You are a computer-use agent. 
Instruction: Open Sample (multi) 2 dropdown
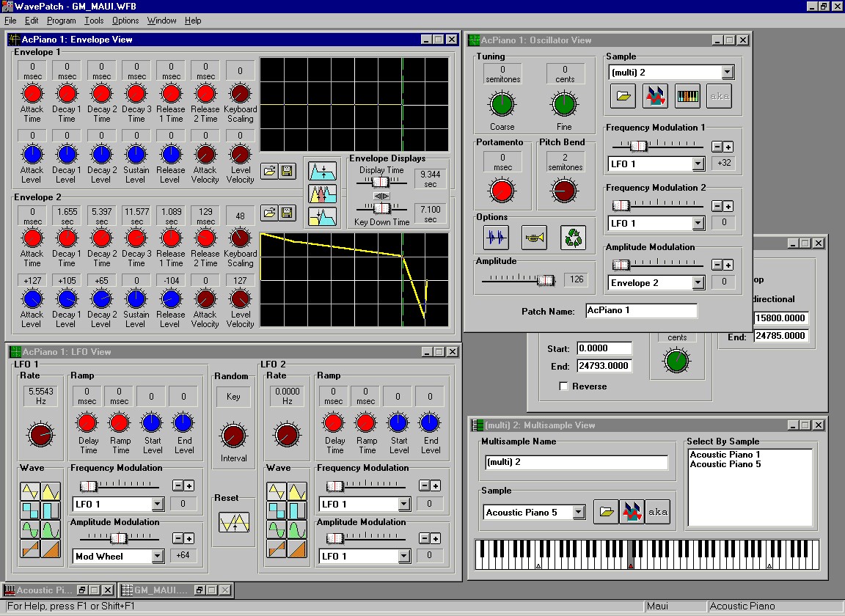(728, 72)
